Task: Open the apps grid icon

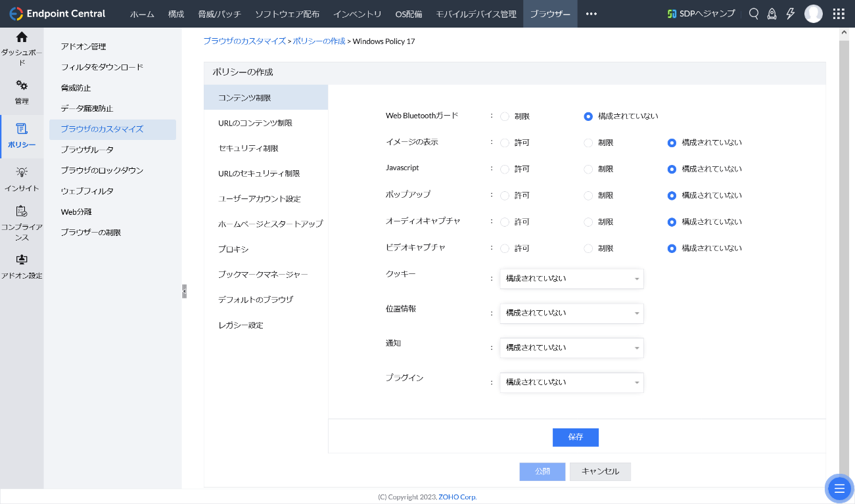Action: coord(839,14)
